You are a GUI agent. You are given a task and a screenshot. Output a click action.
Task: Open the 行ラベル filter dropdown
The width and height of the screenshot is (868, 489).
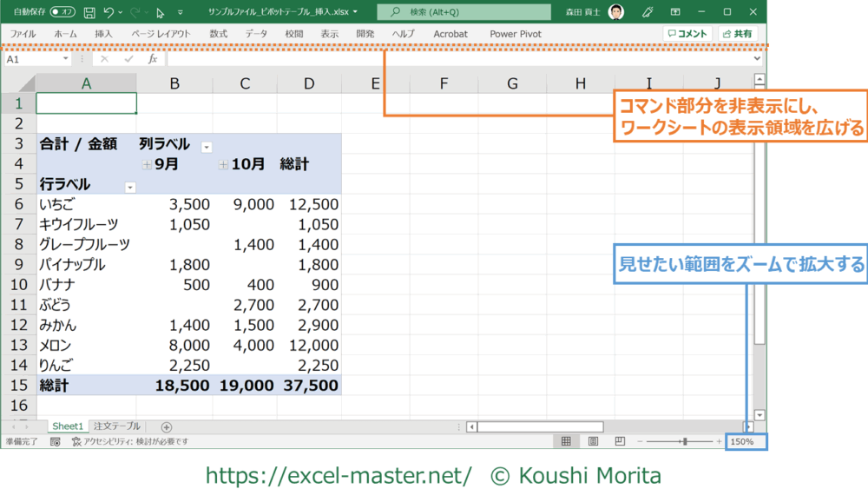(x=130, y=187)
